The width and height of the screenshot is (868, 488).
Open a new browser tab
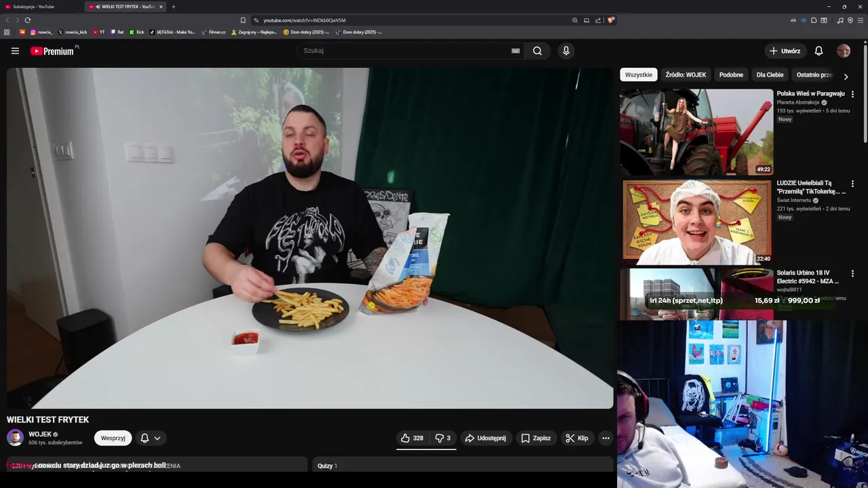click(173, 7)
